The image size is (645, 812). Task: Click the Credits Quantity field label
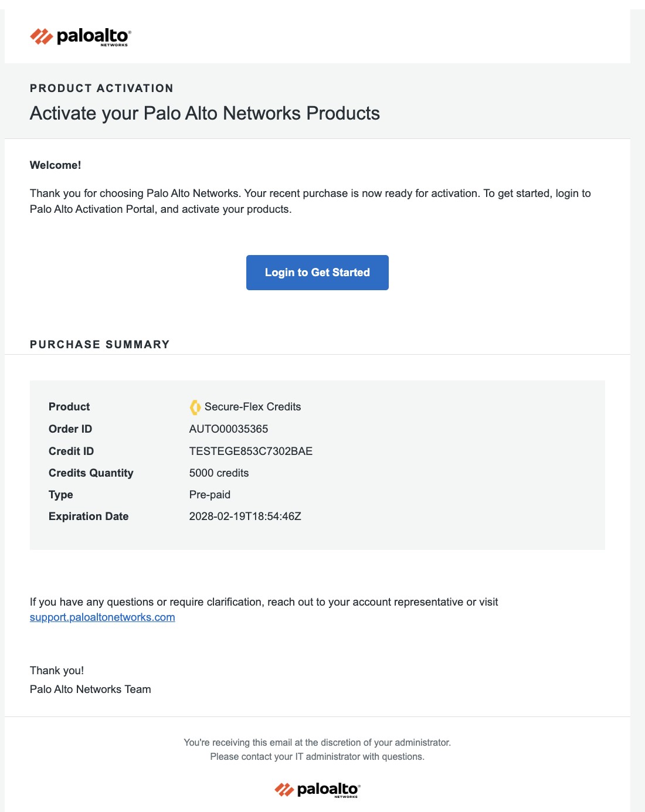click(91, 473)
